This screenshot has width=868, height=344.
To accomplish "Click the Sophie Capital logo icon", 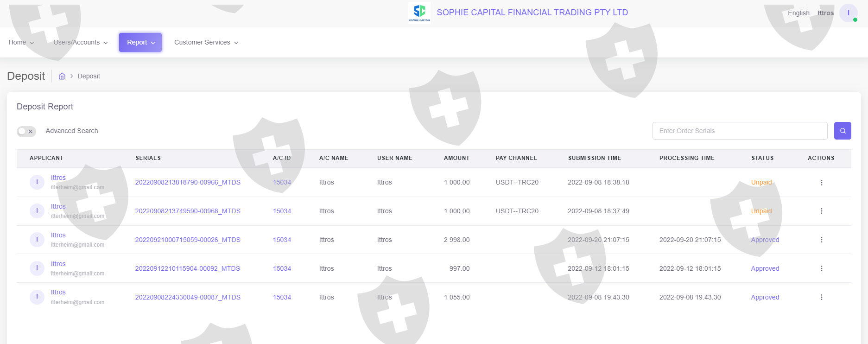I will 419,12.
